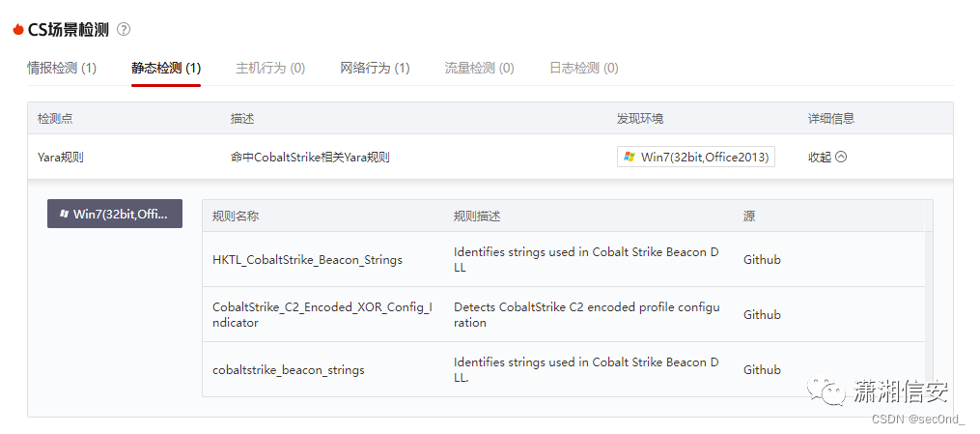Click the Win7(32bit,Office2013) environment tag
Viewport: 980px width, 434px height.
tap(696, 157)
